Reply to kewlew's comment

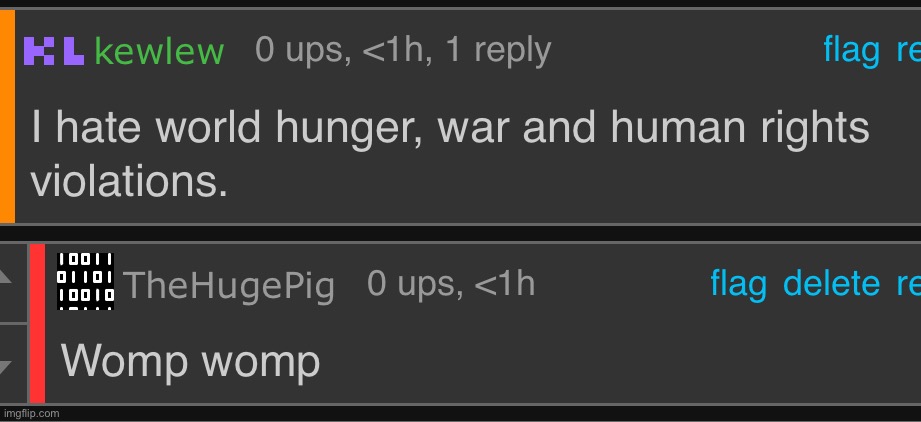[908, 51]
